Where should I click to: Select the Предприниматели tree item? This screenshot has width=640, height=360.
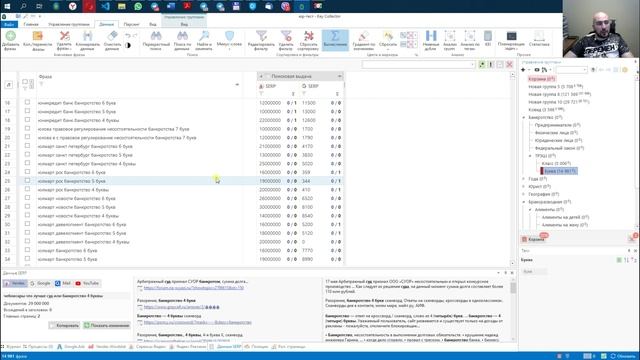pos(558,125)
